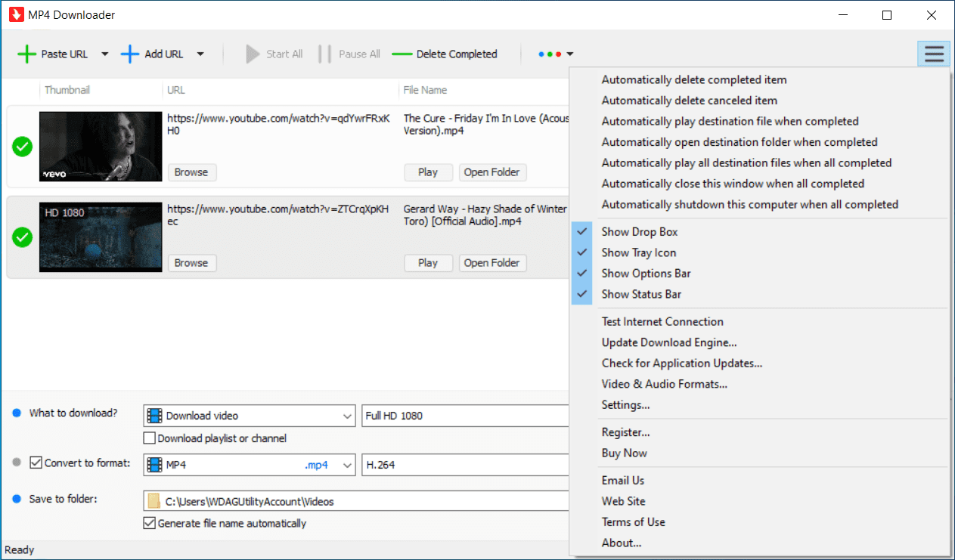Click the green plus Paste URL icon
955x560 pixels.
26,54
